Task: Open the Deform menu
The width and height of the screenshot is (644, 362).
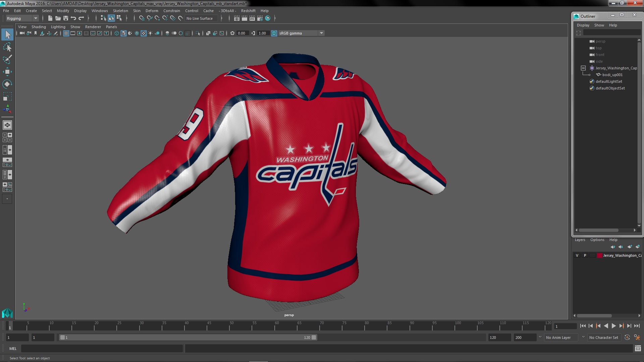Action: 152,11
